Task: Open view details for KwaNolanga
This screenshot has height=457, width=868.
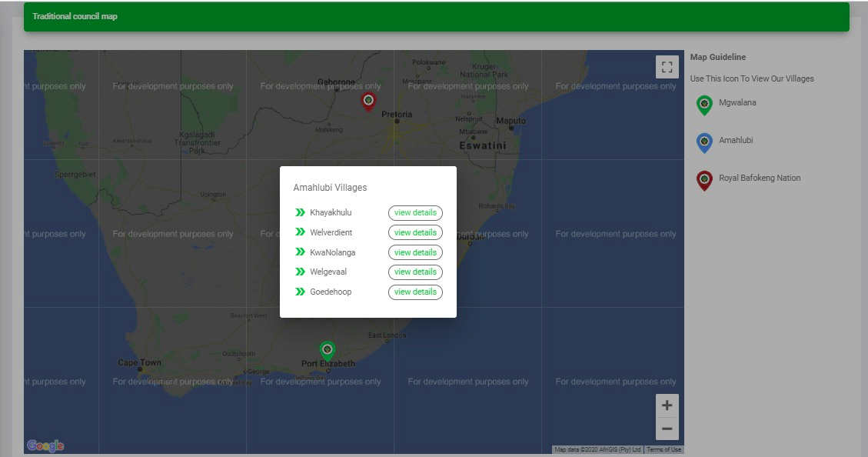Action: (x=415, y=252)
